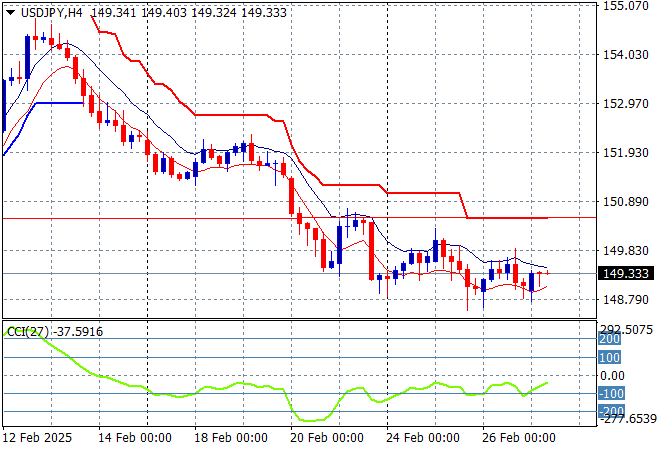Select the 26 Feb 00:00 time label
The image size is (660, 450).
click(519, 438)
